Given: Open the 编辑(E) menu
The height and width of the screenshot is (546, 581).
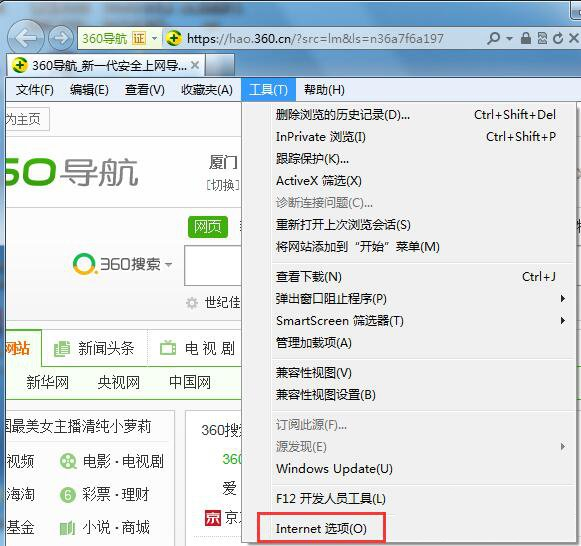Looking at the screenshot, I should click(x=89, y=90).
